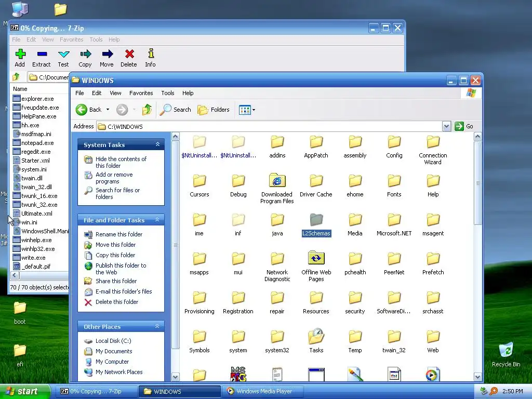The height and width of the screenshot is (399, 532).
Task: Switch to 7-Zip Copying taskbar button
Action: coord(96,392)
